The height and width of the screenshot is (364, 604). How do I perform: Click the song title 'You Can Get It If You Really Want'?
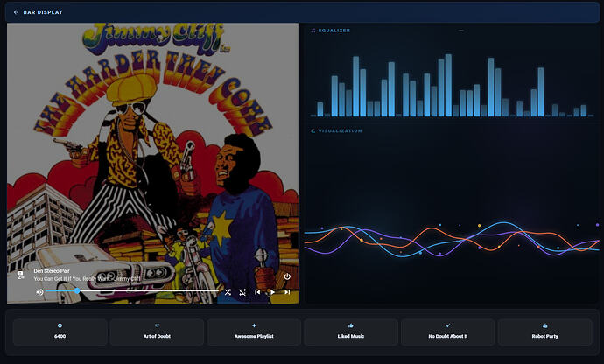click(x=72, y=278)
